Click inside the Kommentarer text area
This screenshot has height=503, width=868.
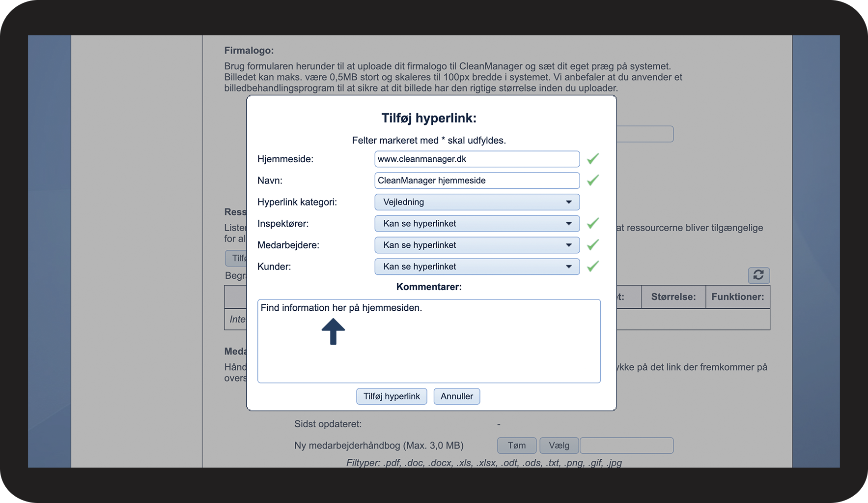429,341
